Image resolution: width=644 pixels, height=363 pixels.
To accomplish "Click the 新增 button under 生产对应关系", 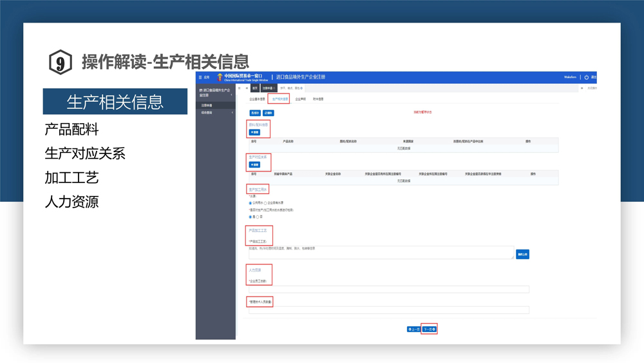I will click(x=254, y=164).
